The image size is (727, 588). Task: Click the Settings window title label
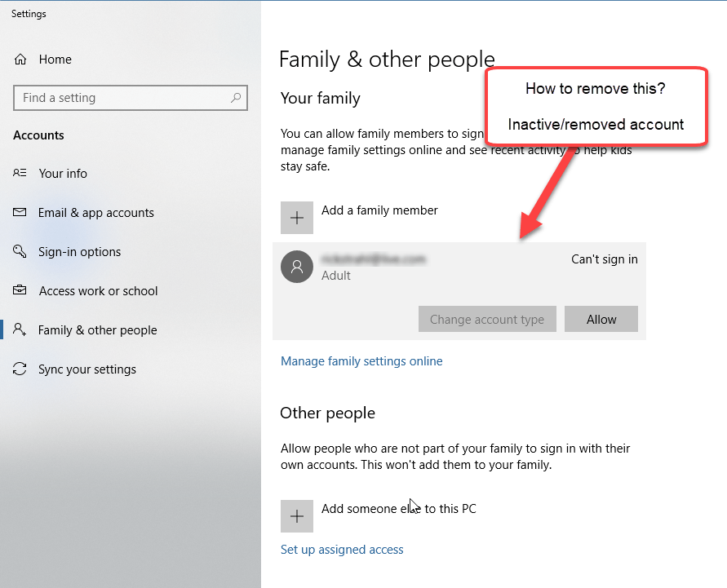(x=28, y=13)
